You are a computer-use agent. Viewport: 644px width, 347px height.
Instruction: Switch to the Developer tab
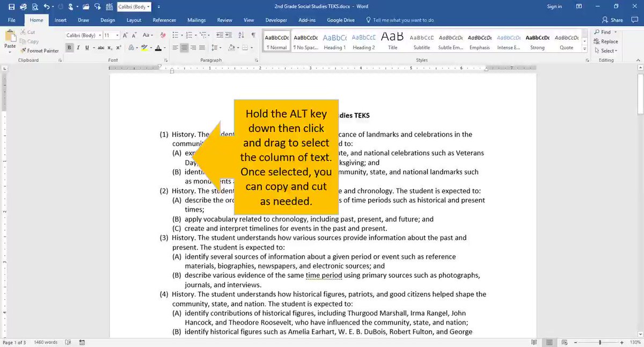coord(276,20)
